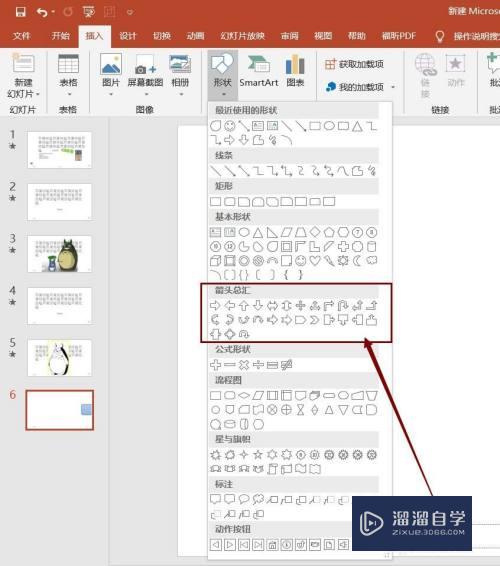Screen dimensions: 500x566
Task: Select the division sign in 公式形状
Action: click(258, 365)
